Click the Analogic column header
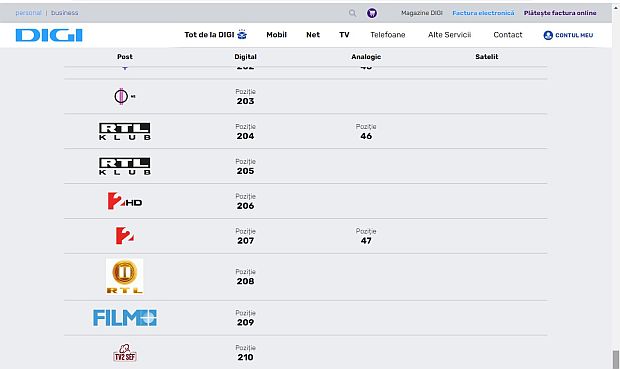Screen dimensions: 620x369 click(x=366, y=57)
